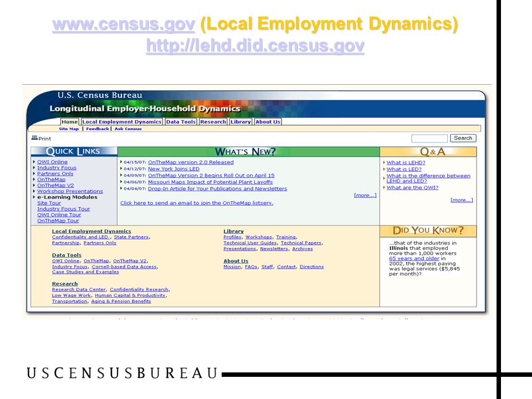Open 'What is LED?' question
The height and width of the screenshot is (399, 532).
point(404,169)
